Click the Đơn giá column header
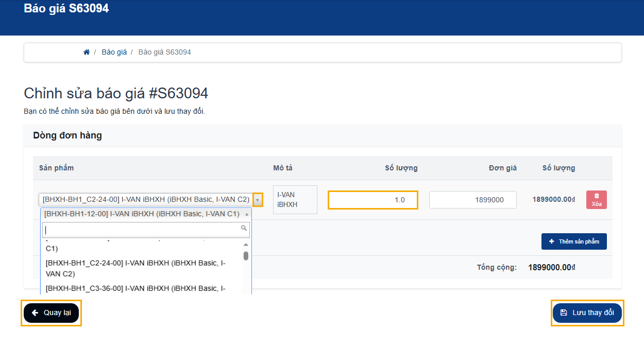The image size is (644, 347). point(503,168)
